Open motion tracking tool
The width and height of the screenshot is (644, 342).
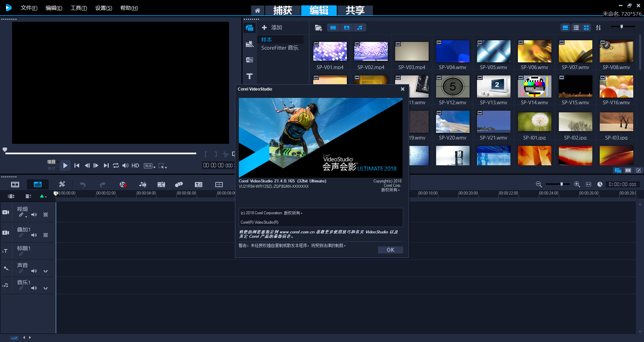point(179,184)
